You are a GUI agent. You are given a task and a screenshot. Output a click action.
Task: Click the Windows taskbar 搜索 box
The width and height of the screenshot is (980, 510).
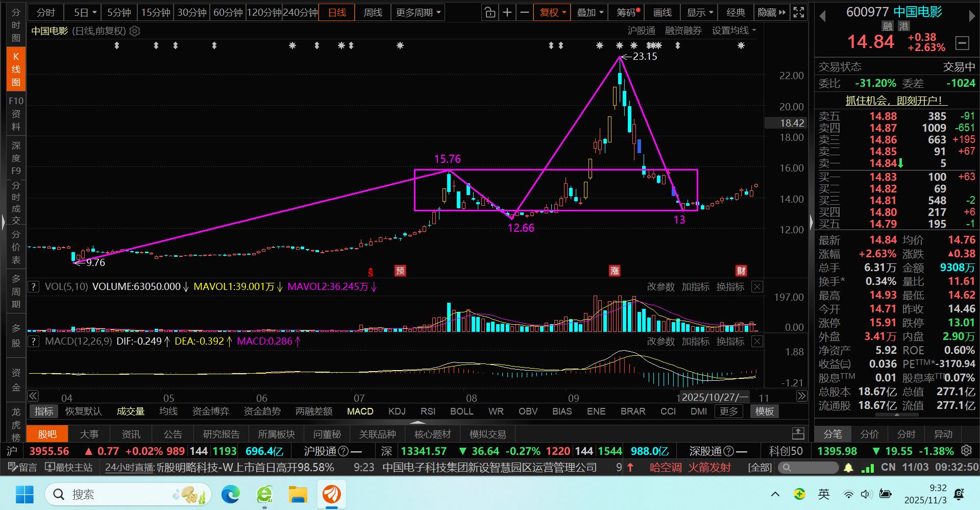coord(128,494)
